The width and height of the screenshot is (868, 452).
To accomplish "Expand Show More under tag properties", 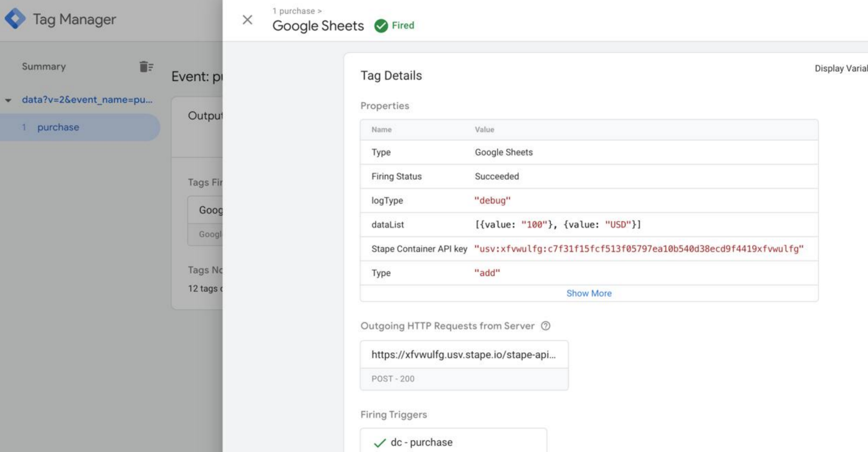I will pos(588,293).
